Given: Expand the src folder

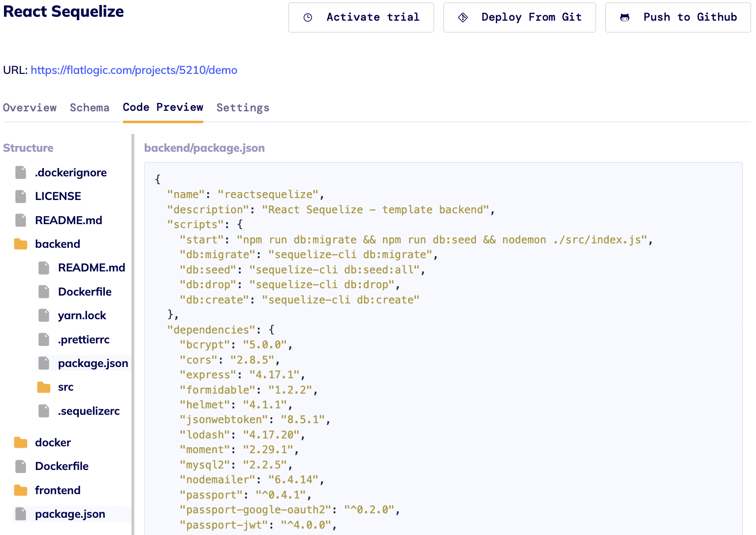Looking at the screenshot, I should (x=65, y=387).
